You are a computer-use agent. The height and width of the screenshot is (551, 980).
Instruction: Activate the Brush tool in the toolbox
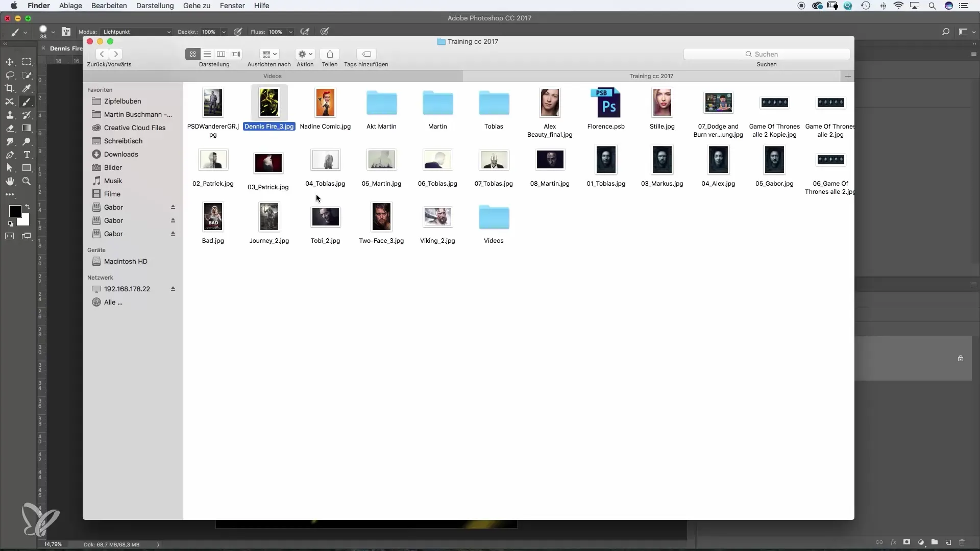[27, 102]
